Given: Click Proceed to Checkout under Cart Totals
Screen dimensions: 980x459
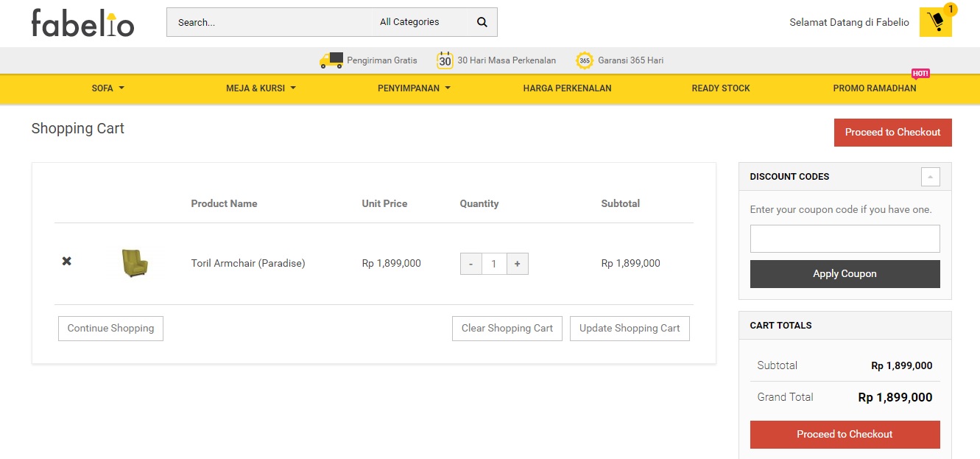Looking at the screenshot, I should (x=845, y=435).
